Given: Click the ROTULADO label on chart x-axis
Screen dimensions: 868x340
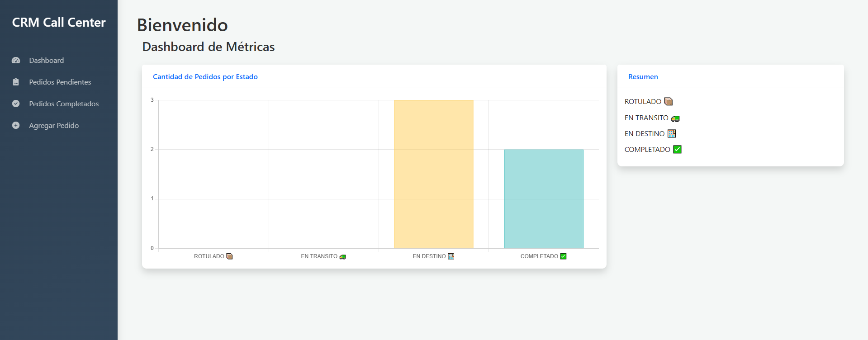Looking at the screenshot, I should pos(209,256).
